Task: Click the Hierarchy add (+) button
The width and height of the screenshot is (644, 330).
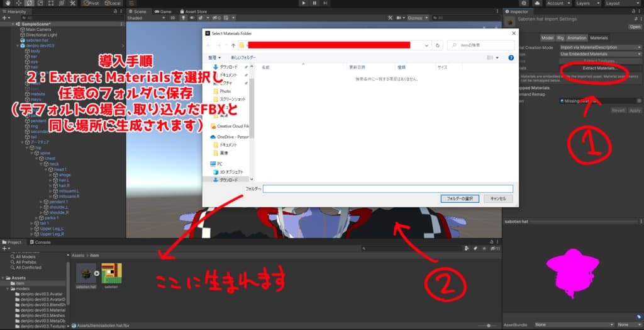Action: pos(5,18)
